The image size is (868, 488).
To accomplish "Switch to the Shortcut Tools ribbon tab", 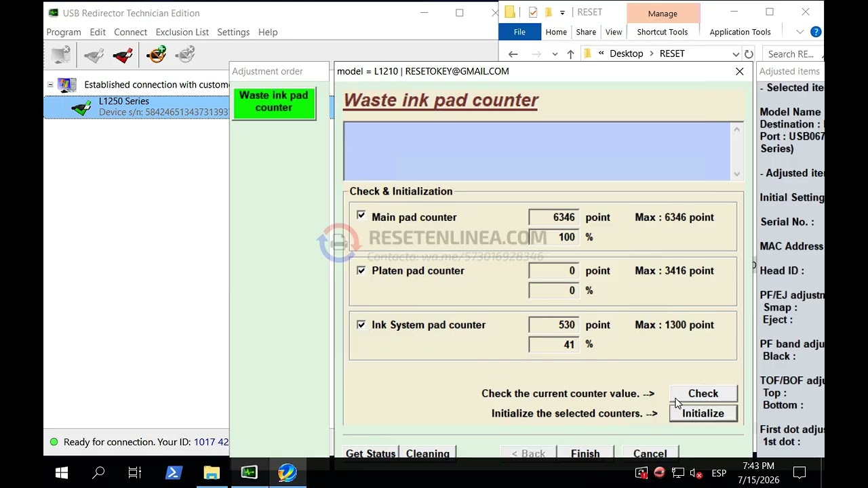I will click(663, 32).
